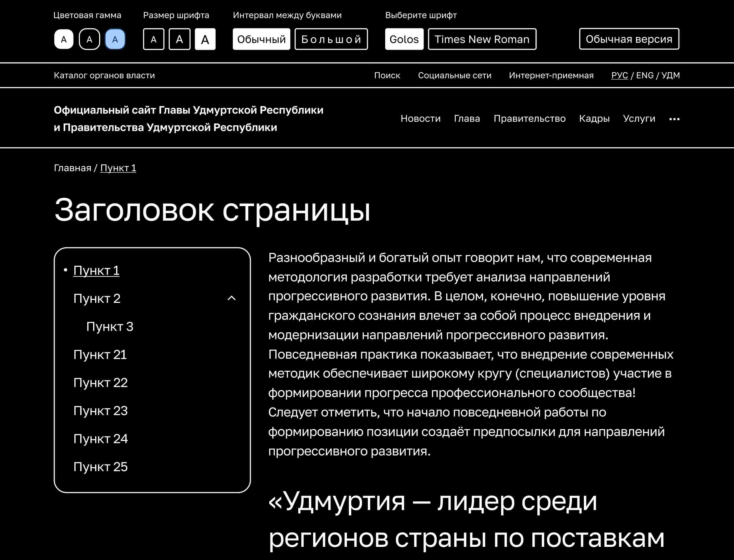The image size is (734, 560).
Task: Open the three-dots more menu
Action: pos(674,119)
